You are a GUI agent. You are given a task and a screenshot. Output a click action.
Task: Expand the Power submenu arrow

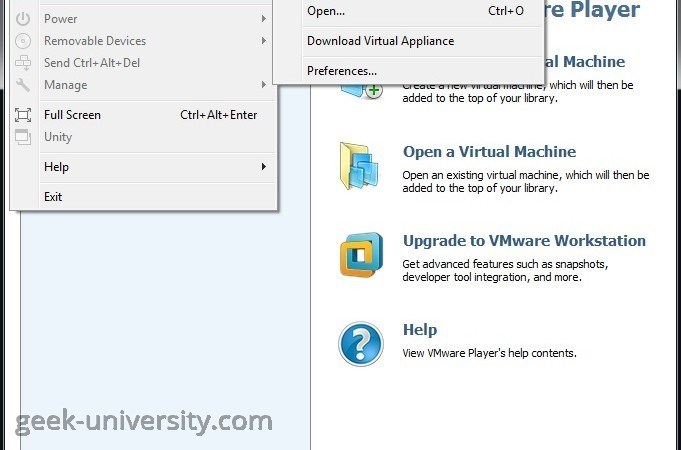point(264,18)
